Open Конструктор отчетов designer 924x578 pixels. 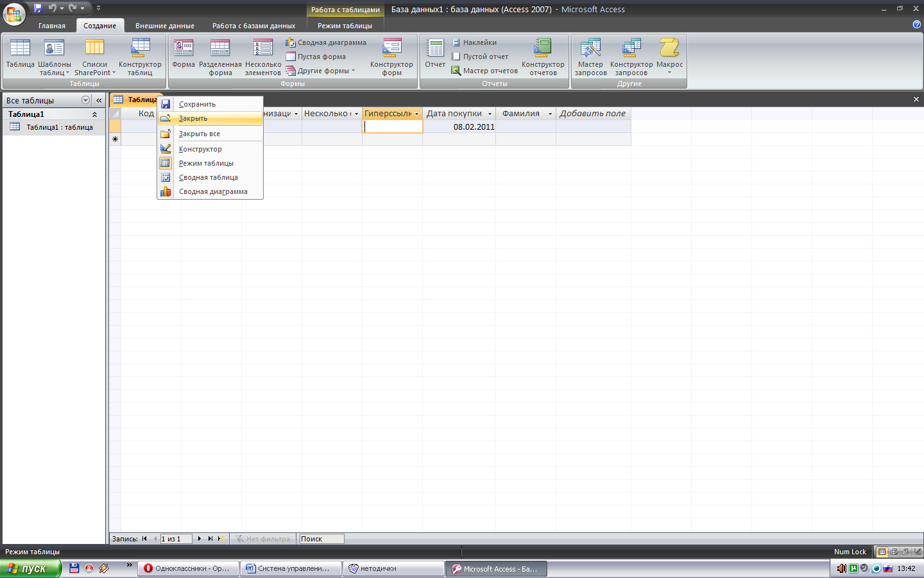[543, 57]
